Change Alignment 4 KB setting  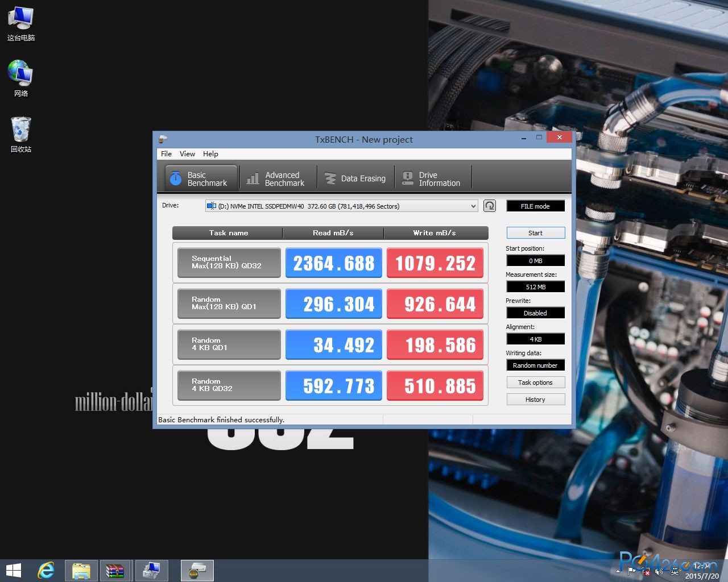535,339
